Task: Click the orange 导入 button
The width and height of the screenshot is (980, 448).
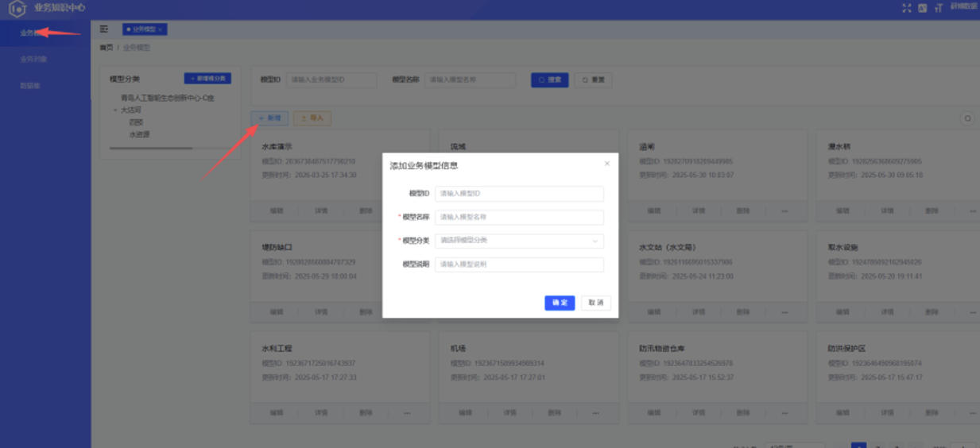Action: click(312, 118)
